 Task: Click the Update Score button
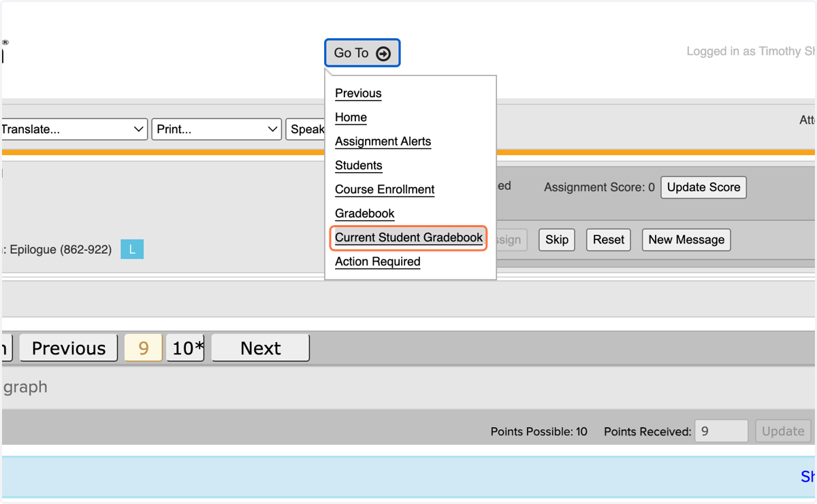tap(703, 187)
